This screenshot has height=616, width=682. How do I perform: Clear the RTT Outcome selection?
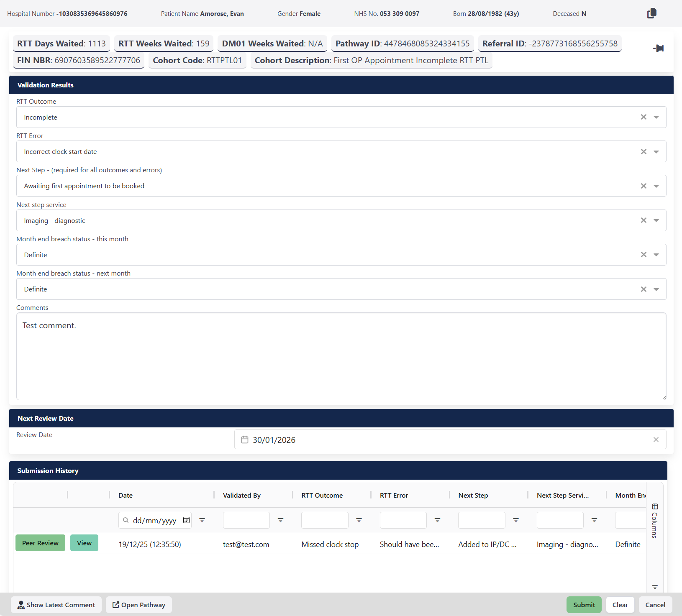pyautogui.click(x=644, y=117)
